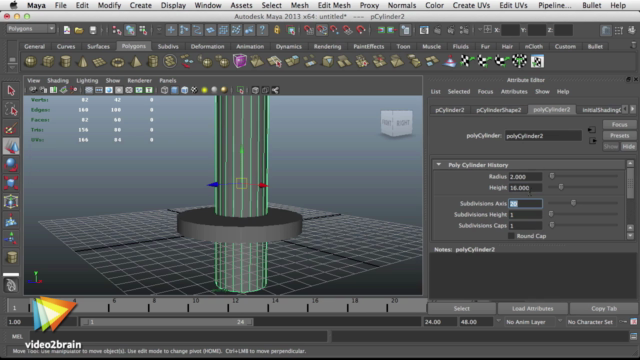Activate the Lasso select tool
Screen dimensions: 640x360
pyautogui.click(x=11, y=109)
